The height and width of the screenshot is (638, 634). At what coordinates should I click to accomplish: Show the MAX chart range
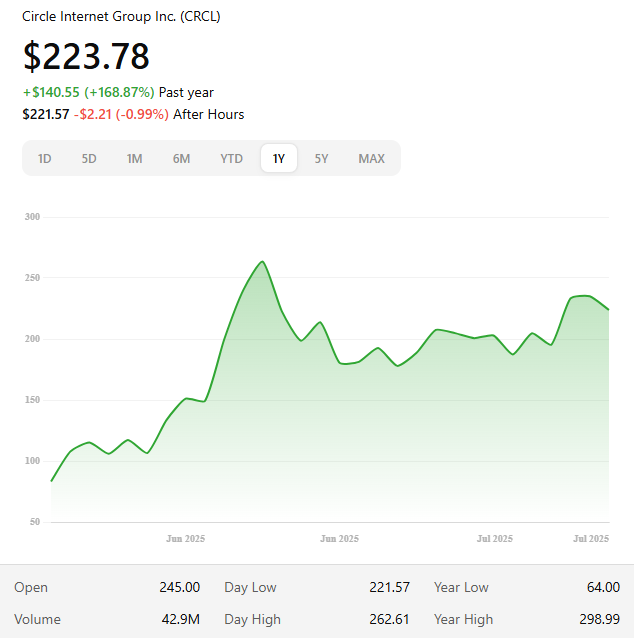point(372,158)
